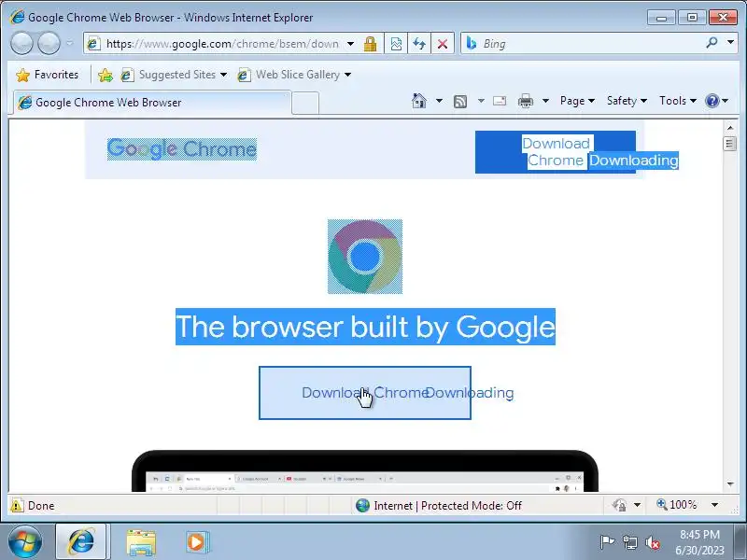This screenshot has width=747, height=560.
Task: Expand the Print options dropdown arrow
Action: point(546,101)
